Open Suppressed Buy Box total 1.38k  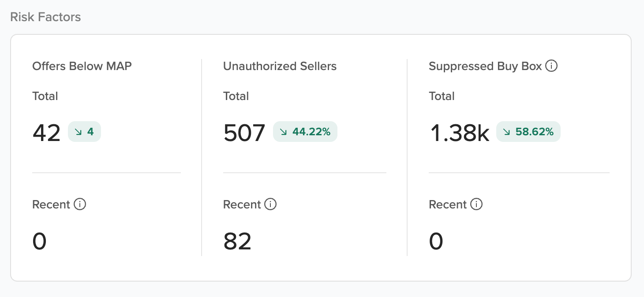pyautogui.click(x=459, y=133)
